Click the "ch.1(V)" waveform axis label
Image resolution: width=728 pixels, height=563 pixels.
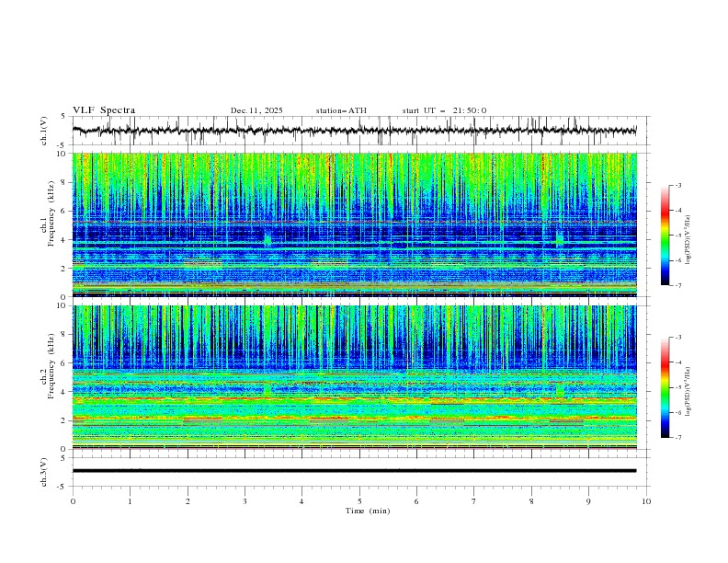pyautogui.click(x=44, y=131)
